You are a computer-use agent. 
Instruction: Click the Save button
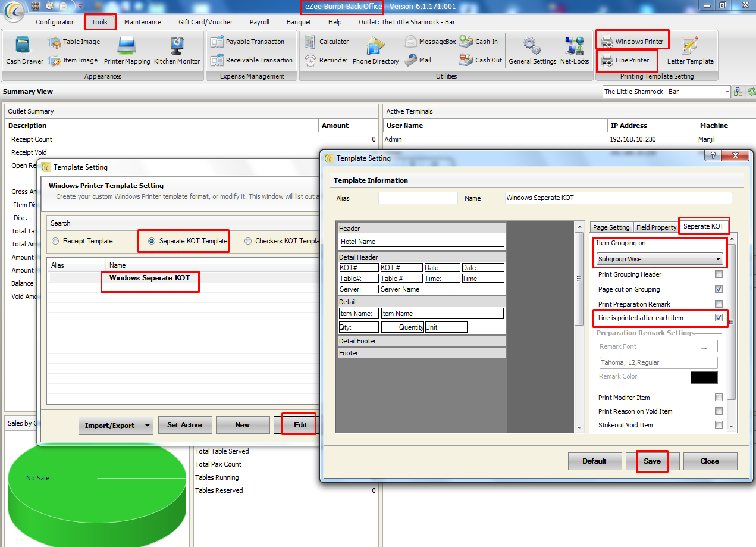pyautogui.click(x=652, y=461)
